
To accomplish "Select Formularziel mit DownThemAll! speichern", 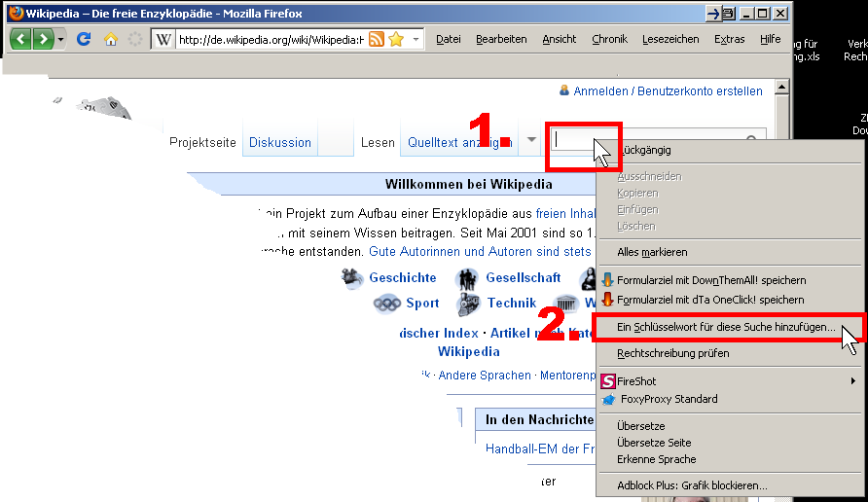I will click(x=711, y=280).
